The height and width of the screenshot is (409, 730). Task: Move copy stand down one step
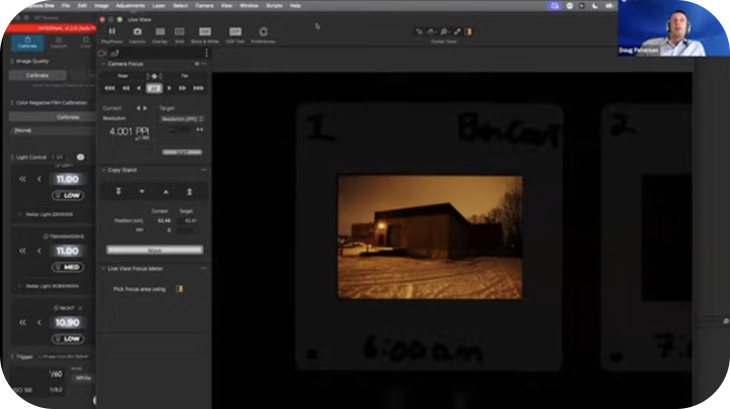[142, 191]
